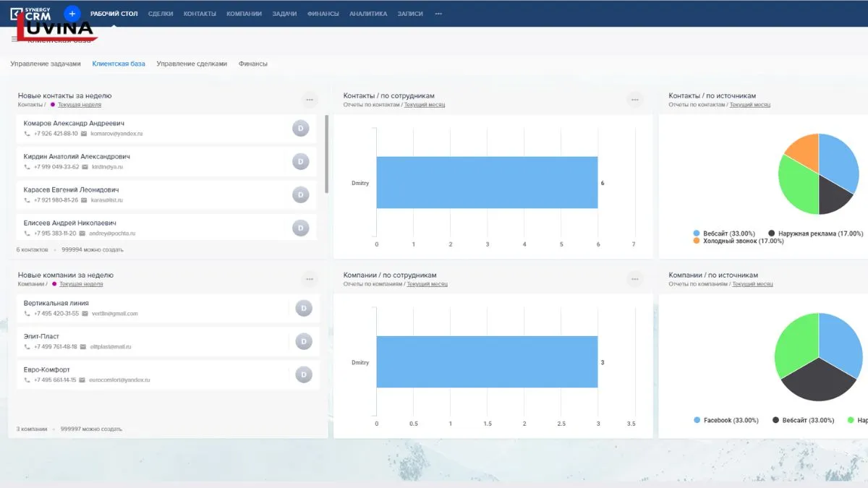The image size is (868, 488).
Task: Open options menu for Компании / по сотрудникам
Action: [634, 279]
